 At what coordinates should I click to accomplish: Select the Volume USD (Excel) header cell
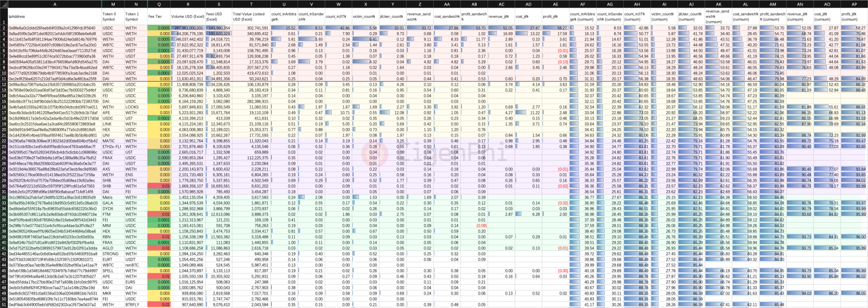tap(188, 16)
